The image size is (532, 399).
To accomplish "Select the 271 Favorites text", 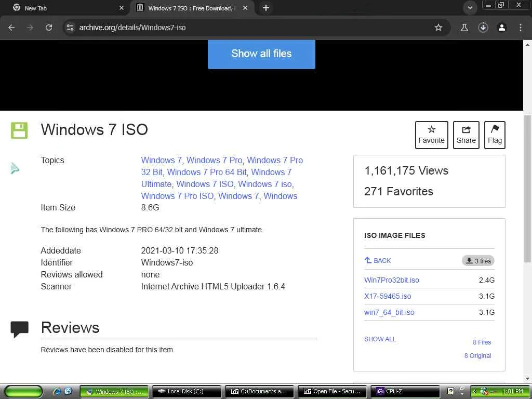I will 398,191.
